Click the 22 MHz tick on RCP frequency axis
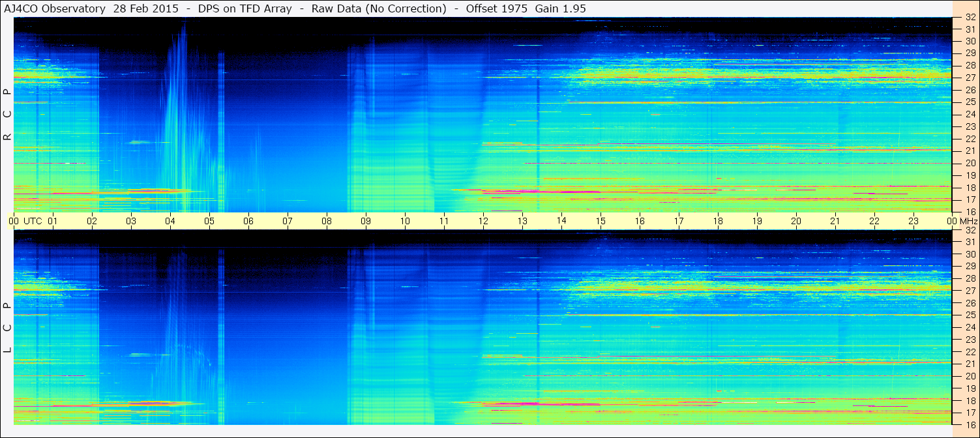This screenshot has width=980, height=438. point(970,139)
